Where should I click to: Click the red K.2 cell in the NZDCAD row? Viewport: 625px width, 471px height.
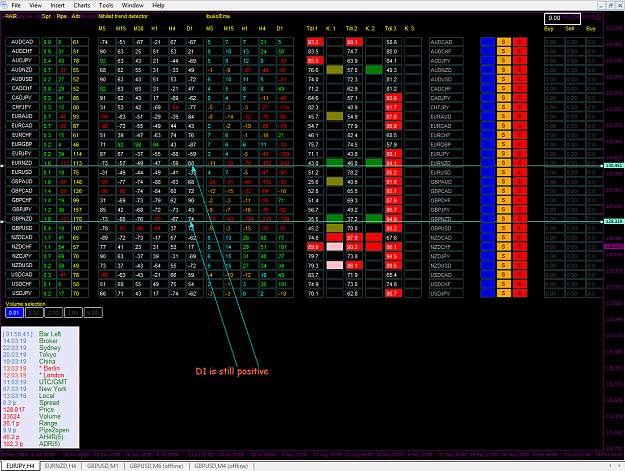pos(374,237)
